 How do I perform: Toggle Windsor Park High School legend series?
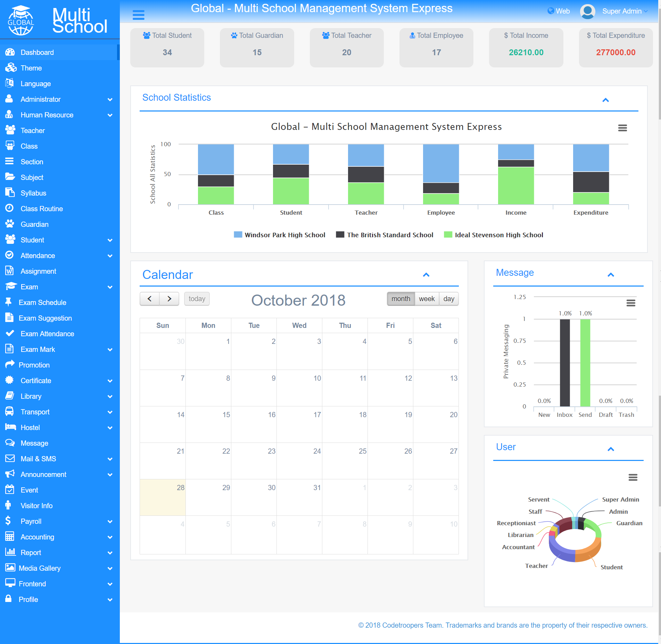[280, 235]
